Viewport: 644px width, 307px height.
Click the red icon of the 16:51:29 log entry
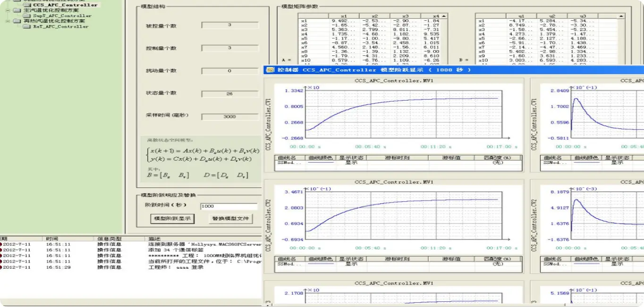pyautogui.click(x=1, y=267)
